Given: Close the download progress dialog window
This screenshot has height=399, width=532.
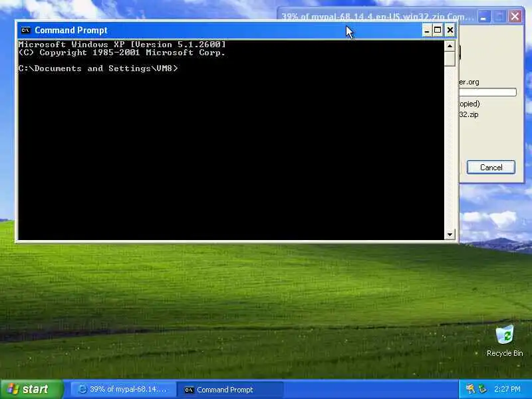Looking at the screenshot, I should click(515, 16).
